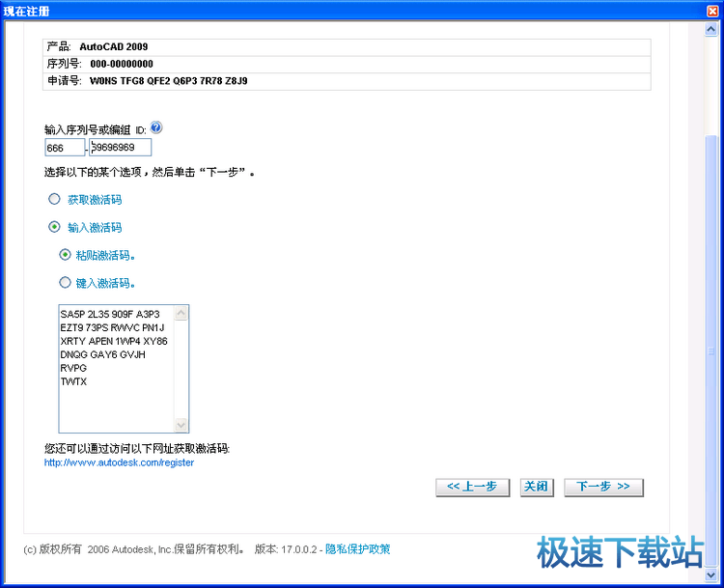This screenshot has width=724, height=588.
Task: Click the blue help icon beside ID label
Action: (156, 127)
